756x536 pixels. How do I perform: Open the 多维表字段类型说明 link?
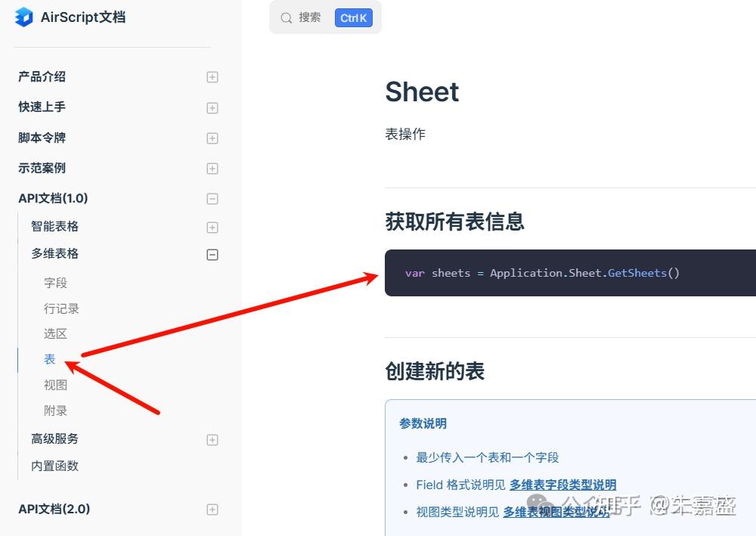point(562,485)
